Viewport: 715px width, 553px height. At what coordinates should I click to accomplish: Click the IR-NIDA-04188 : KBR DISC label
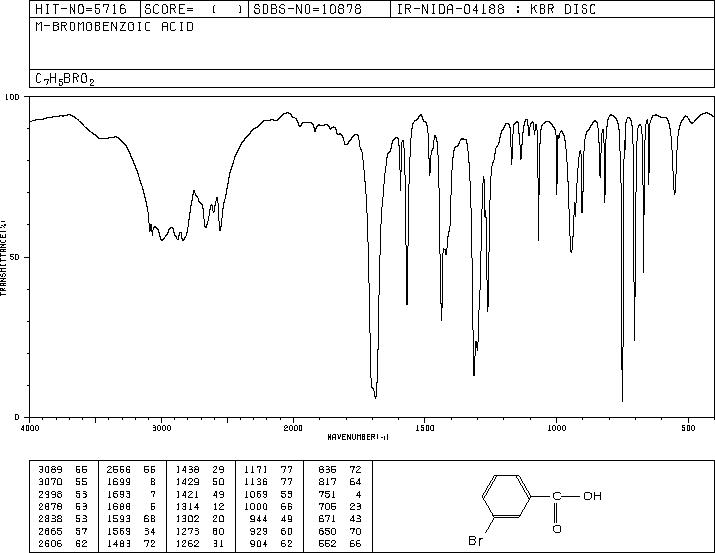click(x=496, y=9)
